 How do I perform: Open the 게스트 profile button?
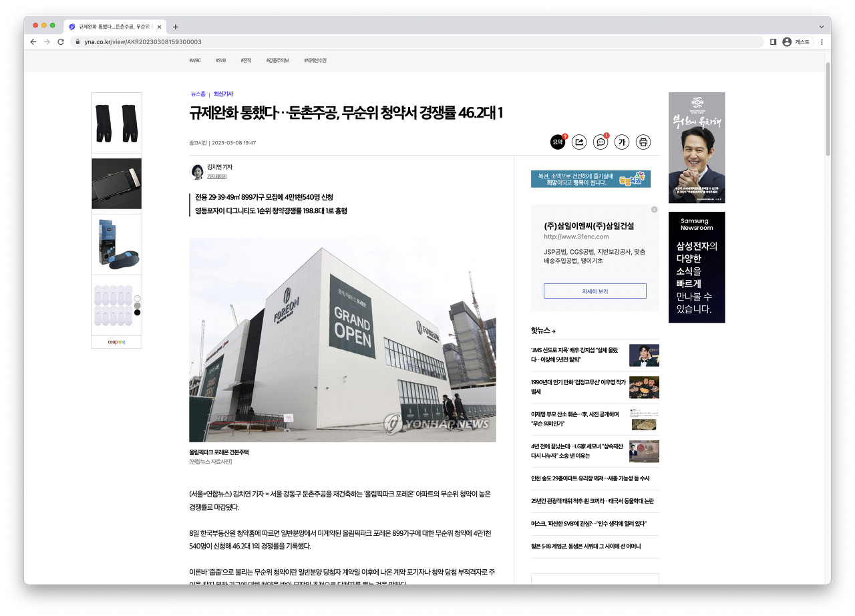(x=796, y=41)
